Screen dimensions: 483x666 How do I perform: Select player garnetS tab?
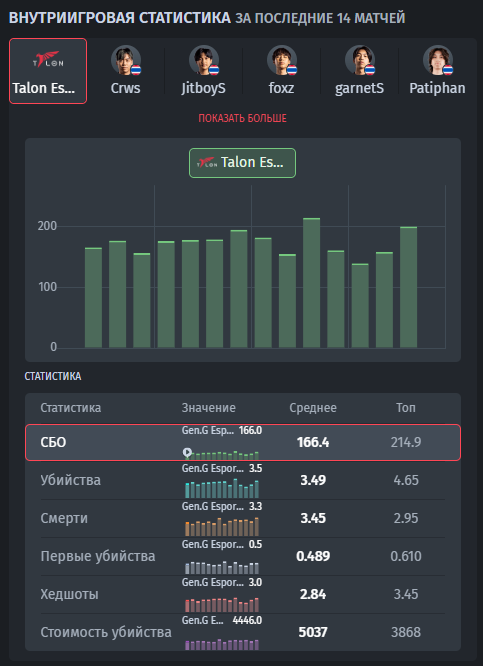(359, 71)
